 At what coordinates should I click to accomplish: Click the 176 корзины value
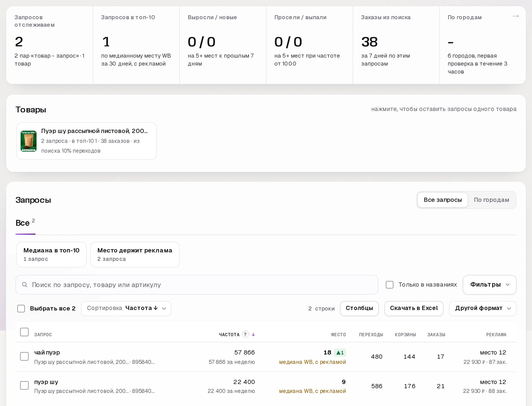coord(410,386)
